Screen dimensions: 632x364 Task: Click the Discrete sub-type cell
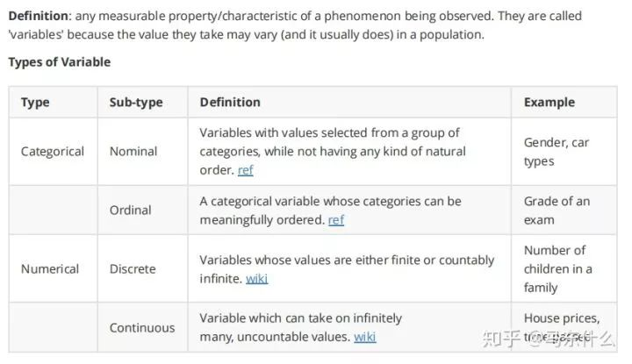133,268
